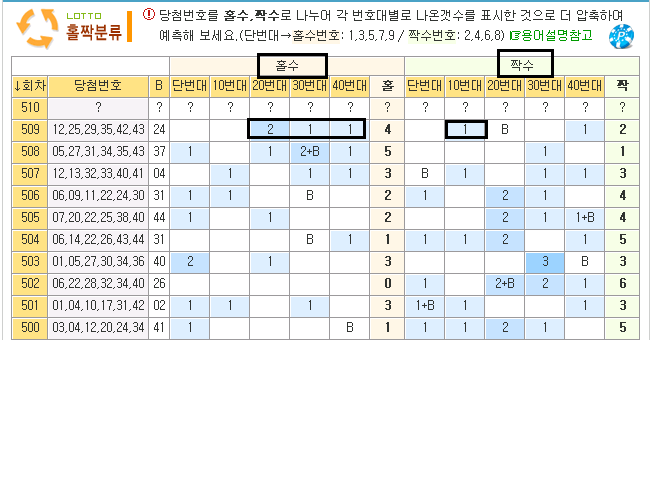653x480 pixels.
Task: Select round 500 in the 회차 column
Action: coord(29,327)
